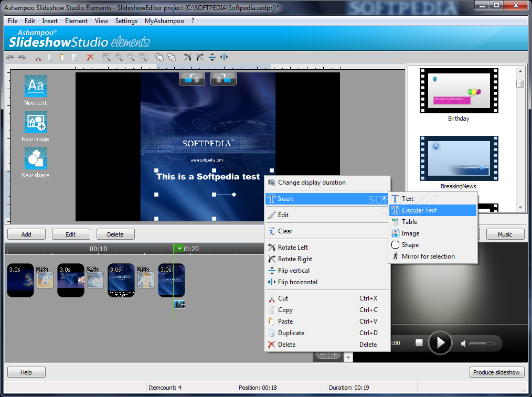Click the Rotate Right toolbar icon

tap(200, 57)
